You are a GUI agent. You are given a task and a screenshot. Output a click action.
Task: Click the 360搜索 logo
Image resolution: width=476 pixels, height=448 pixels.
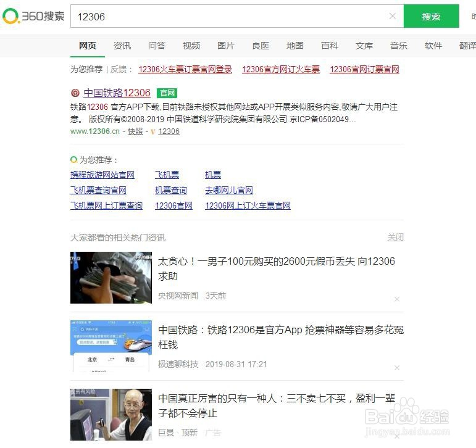tap(33, 16)
